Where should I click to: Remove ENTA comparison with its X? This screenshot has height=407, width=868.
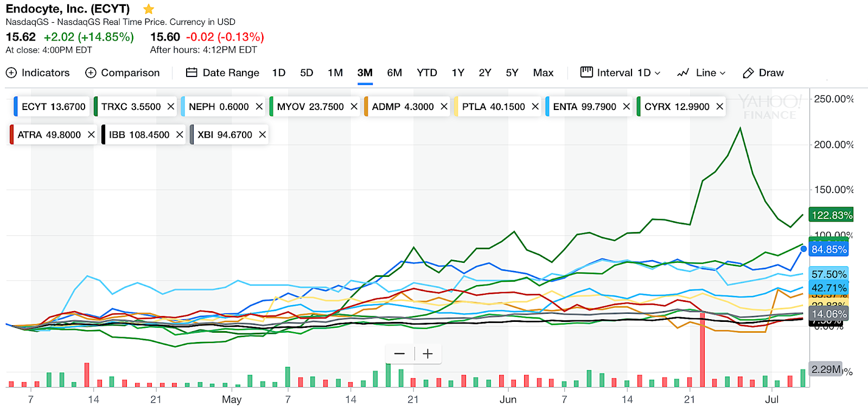coord(627,107)
